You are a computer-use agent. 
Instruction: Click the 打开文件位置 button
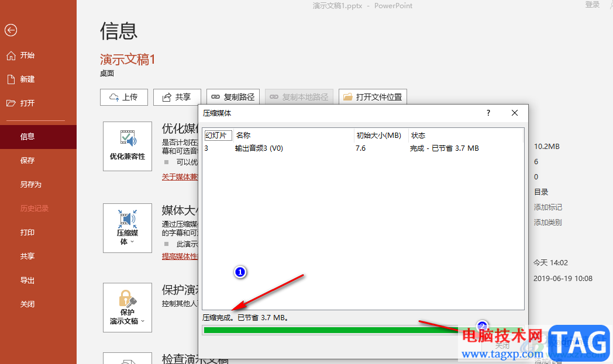pyautogui.click(x=373, y=97)
